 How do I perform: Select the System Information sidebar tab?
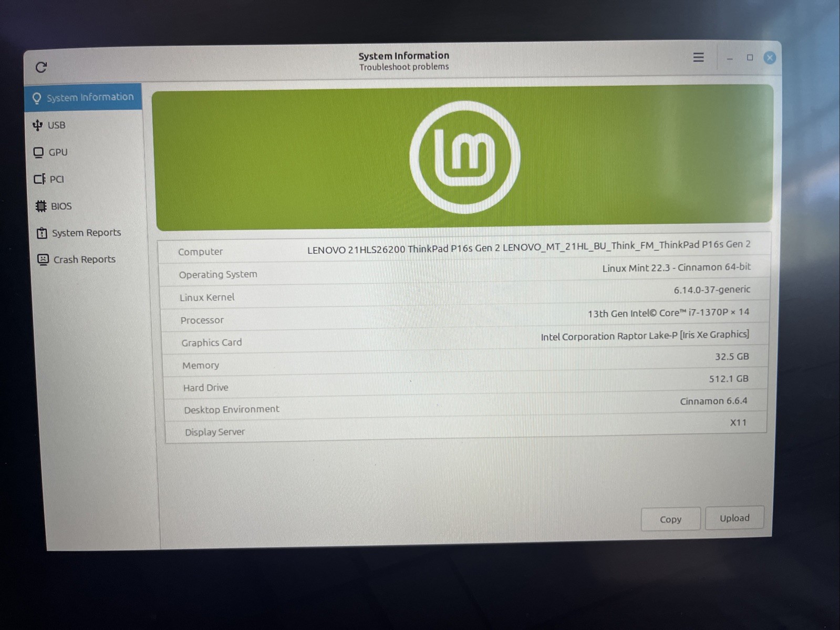(x=83, y=97)
